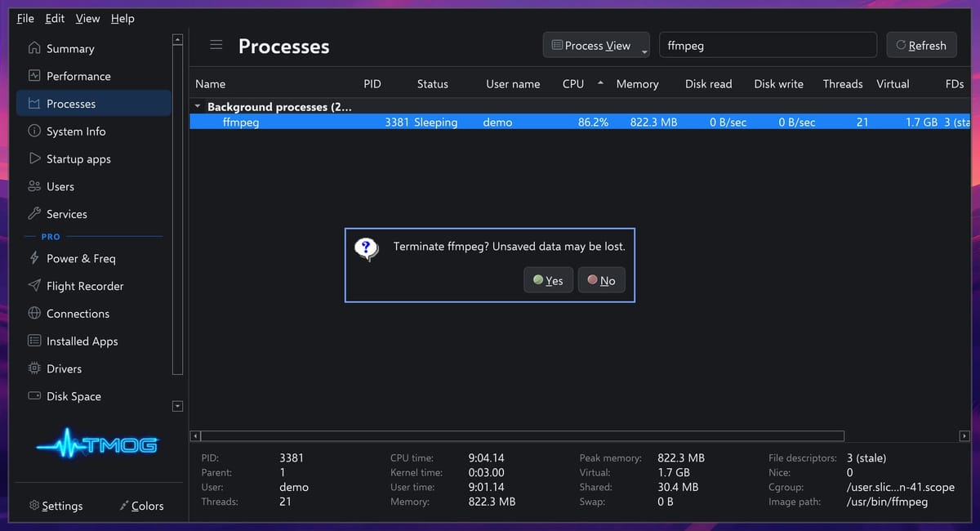Click the /usr/bin/ffmpeg image path
This screenshot has height=531, width=980.
(888, 502)
